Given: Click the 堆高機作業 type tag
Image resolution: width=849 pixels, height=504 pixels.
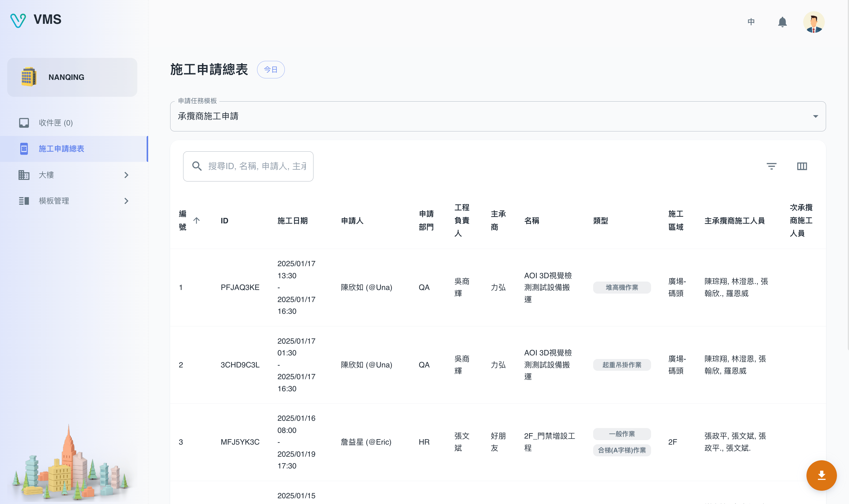Looking at the screenshot, I should pyautogui.click(x=622, y=287).
